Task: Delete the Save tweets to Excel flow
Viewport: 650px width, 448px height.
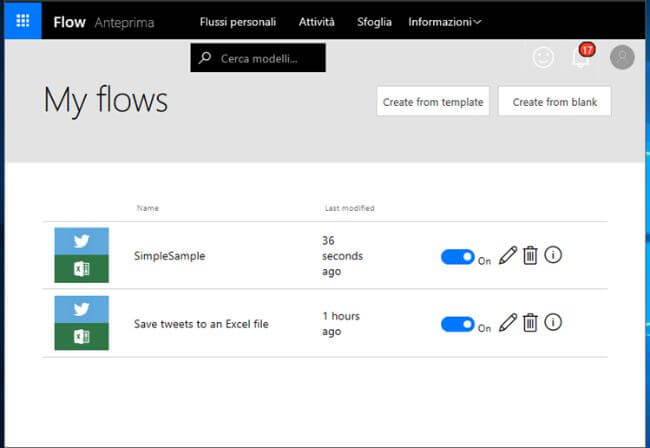Action: click(530, 322)
